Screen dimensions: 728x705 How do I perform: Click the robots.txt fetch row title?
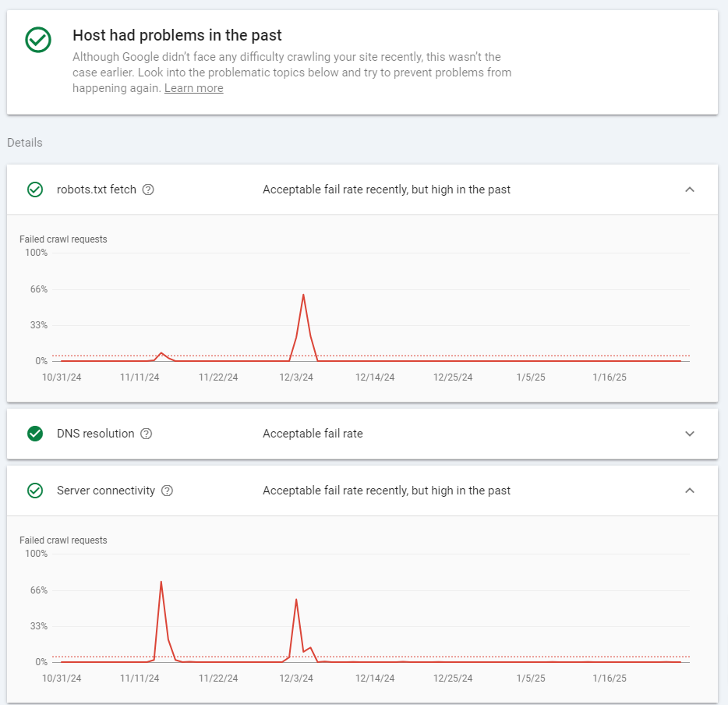coord(97,190)
